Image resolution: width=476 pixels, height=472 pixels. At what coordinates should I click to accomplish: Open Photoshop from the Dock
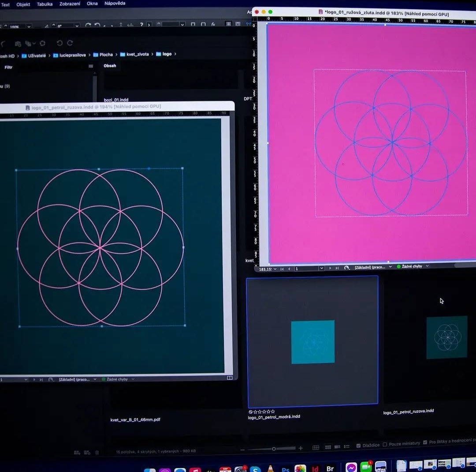[x=285, y=469]
